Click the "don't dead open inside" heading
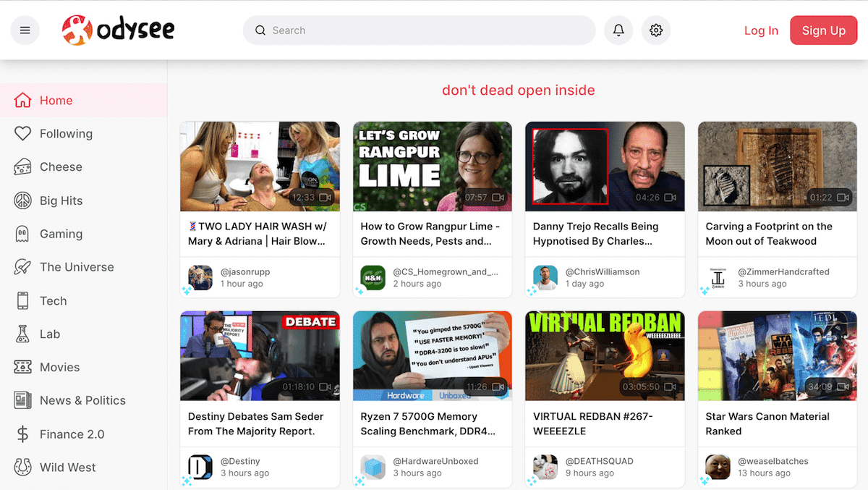Image resolution: width=868 pixels, height=490 pixels. coord(518,90)
